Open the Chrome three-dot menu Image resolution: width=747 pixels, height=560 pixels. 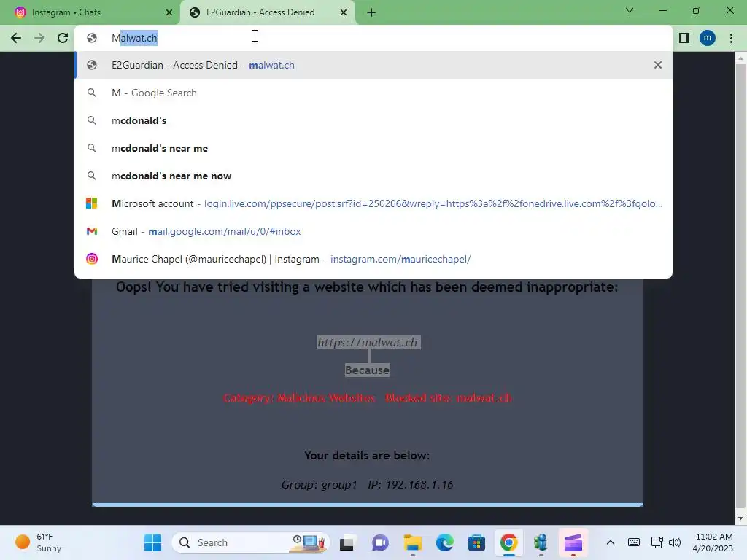731,38
